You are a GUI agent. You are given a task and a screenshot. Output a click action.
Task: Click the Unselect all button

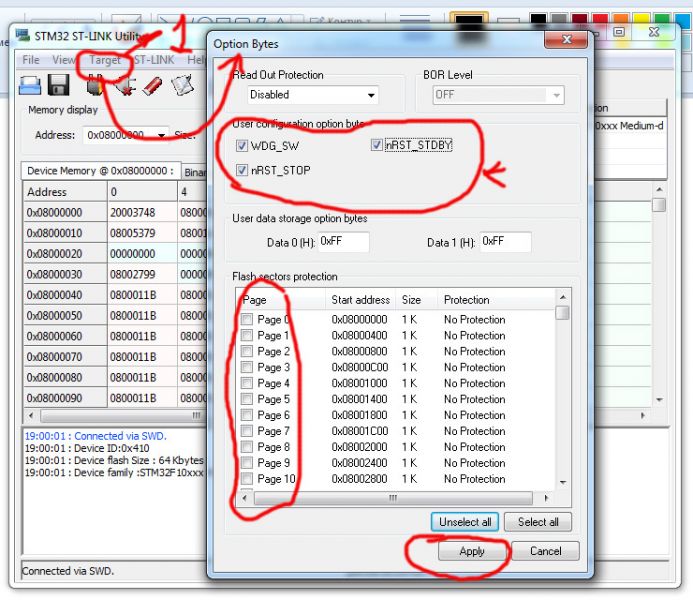pyautogui.click(x=465, y=522)
